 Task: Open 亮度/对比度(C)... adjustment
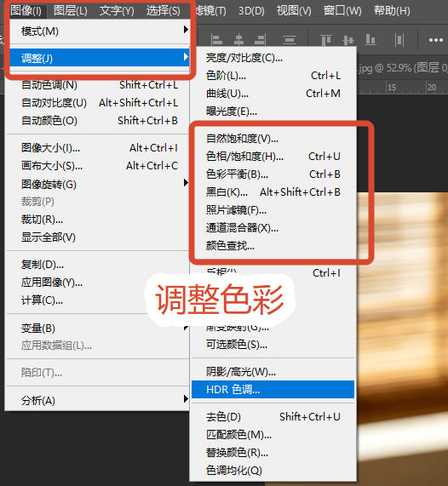click(273, 58)
